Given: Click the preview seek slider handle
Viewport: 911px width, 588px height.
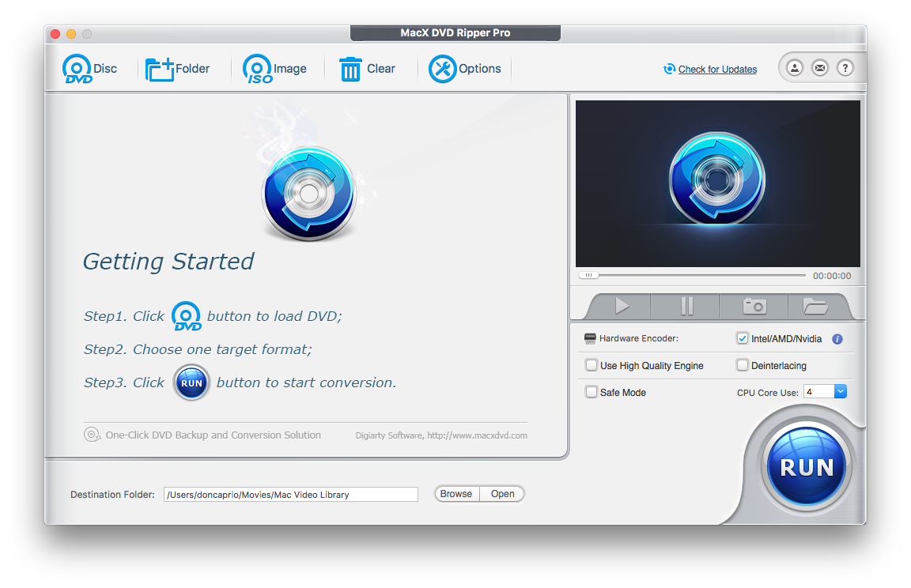Looking at the screenshot, I should (x=588, y=275).
